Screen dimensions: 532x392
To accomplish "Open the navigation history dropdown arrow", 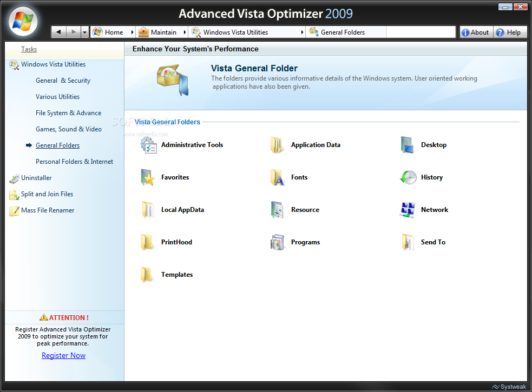I will (x=85, y=32).
